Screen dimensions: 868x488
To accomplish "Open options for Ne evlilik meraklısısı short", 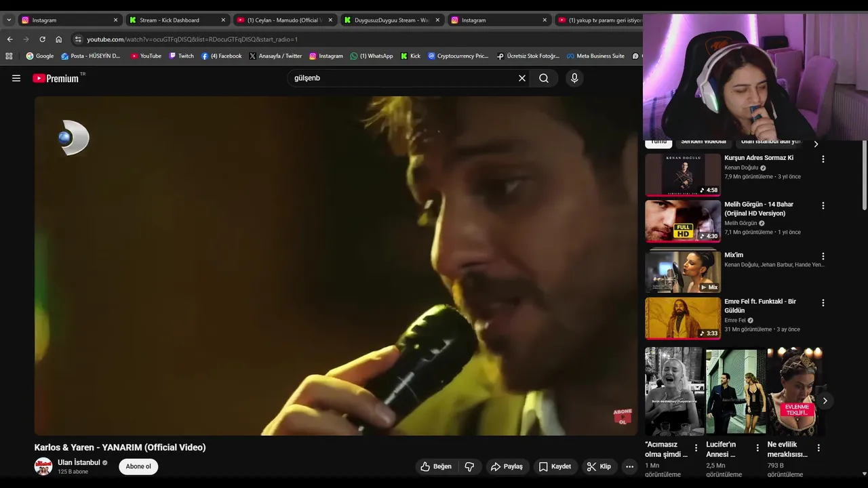I will pyautogui.click(x=818, y=448).
